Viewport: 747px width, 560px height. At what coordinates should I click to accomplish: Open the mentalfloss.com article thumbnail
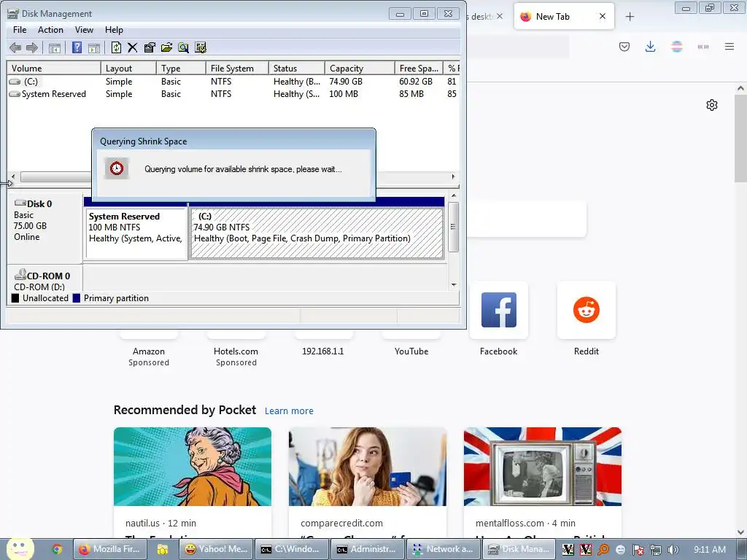click(x=543, y=466)
